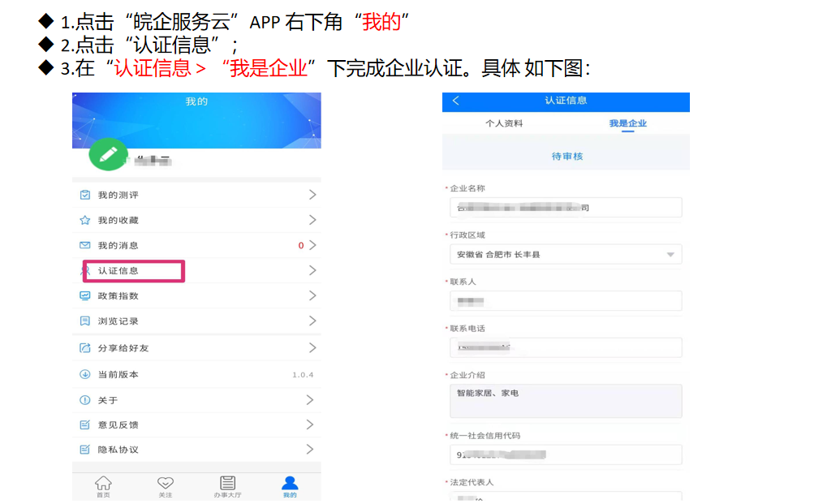840x504 pixels.
Task: Click the 我的消息 envelope icon
Action: [85, 245]
